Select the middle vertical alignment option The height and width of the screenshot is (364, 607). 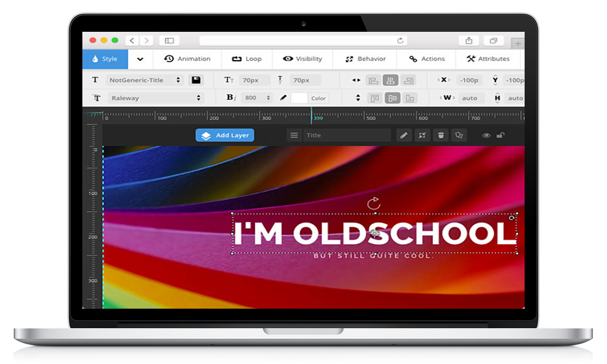(392, 98)
